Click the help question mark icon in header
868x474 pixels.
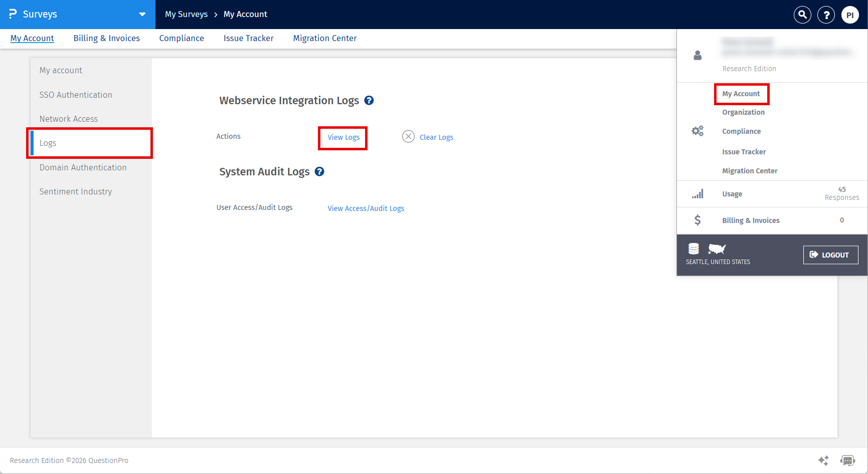click(826, 15)
